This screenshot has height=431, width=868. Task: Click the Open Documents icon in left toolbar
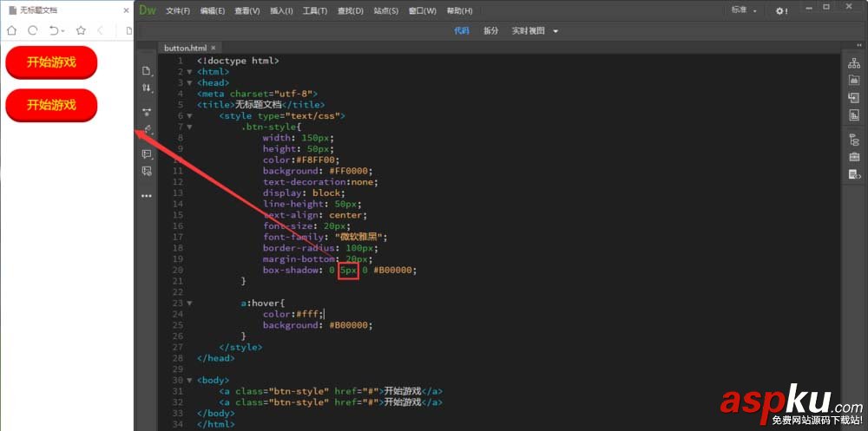(x=146, y=70)
